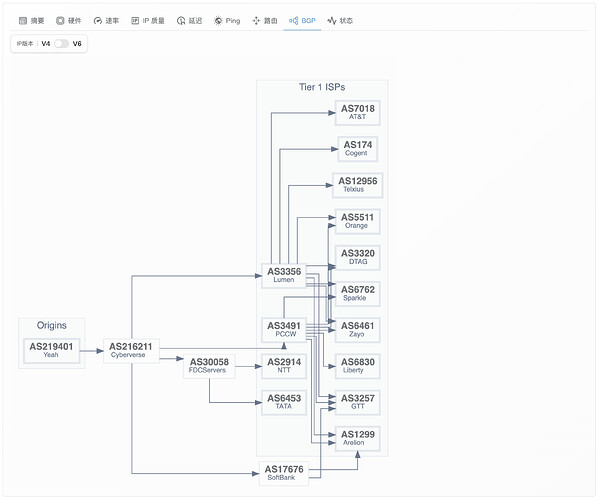Select the BGP tab
The image size is (599, 500).
[x=302, y=21]
